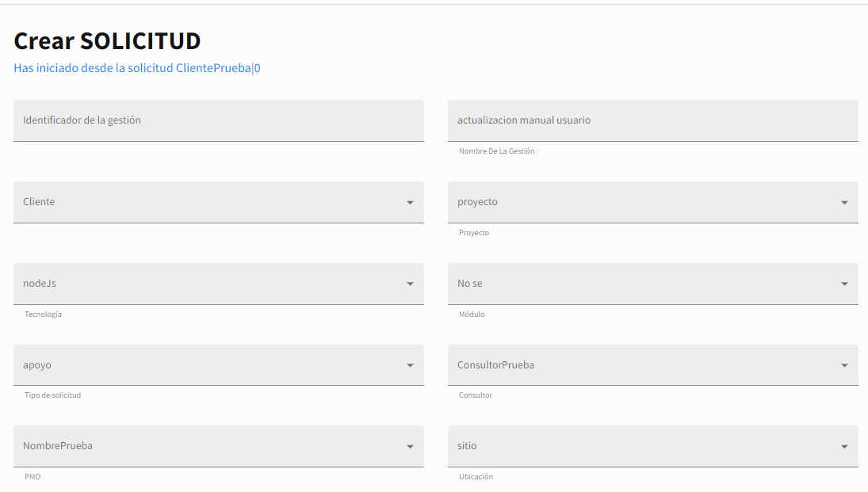Click the 'Tipo de solicitud' helper label
Image resolution: width=868 pixels, height=492 pixels.
pos(52,395)
